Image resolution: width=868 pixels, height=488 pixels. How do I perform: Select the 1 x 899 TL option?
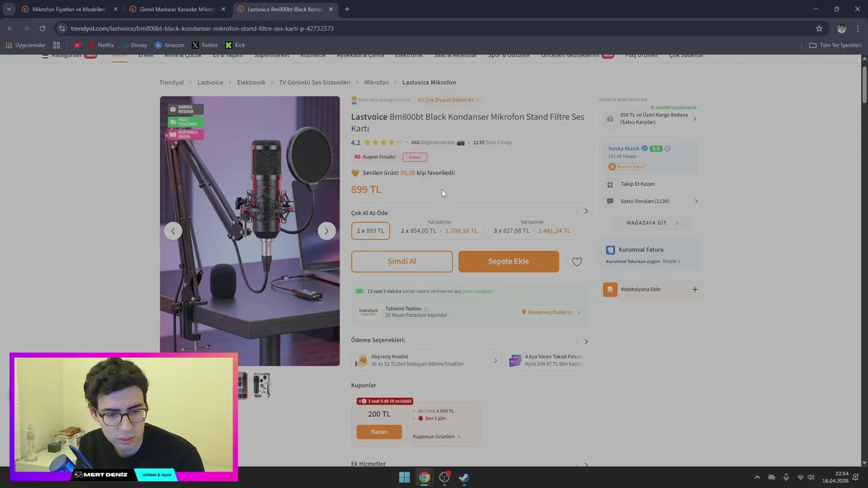[370, 230]
